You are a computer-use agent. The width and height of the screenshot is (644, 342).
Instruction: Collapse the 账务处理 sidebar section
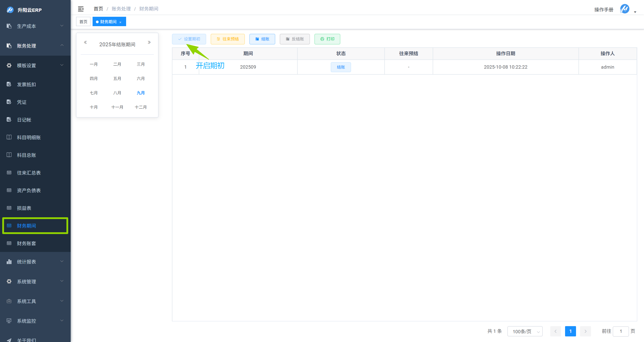[x=35, y=46]
